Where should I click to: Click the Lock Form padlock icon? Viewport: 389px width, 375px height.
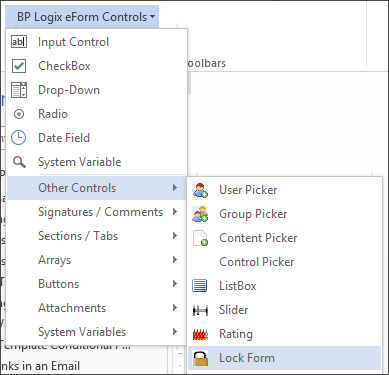pos(200,358)
